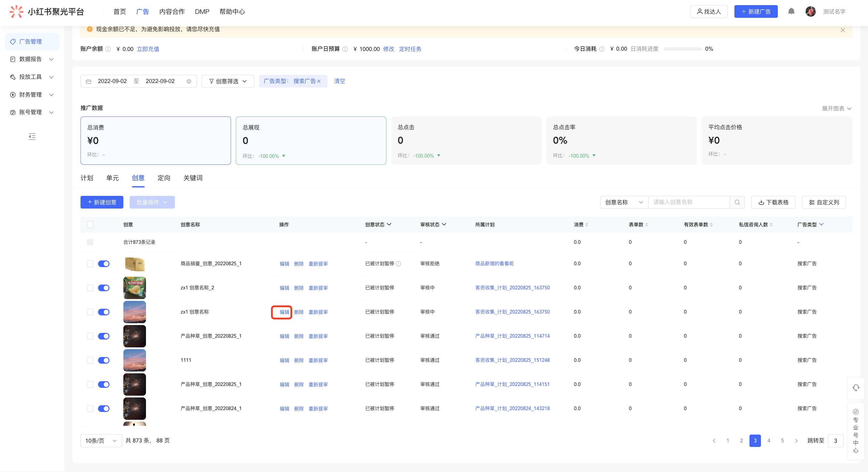This screenshot has height=472, width=868.
Task: Check the checkbox for creative 1111
Action: pos(90,360)
